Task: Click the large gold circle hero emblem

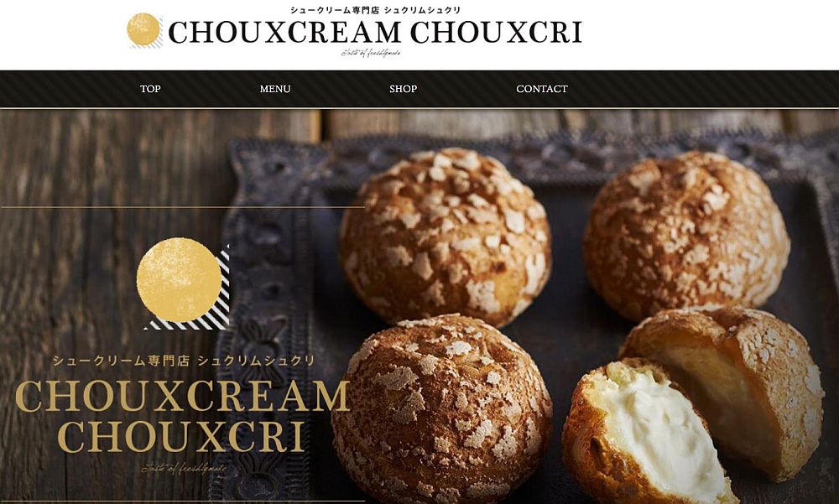Action: 179,280
